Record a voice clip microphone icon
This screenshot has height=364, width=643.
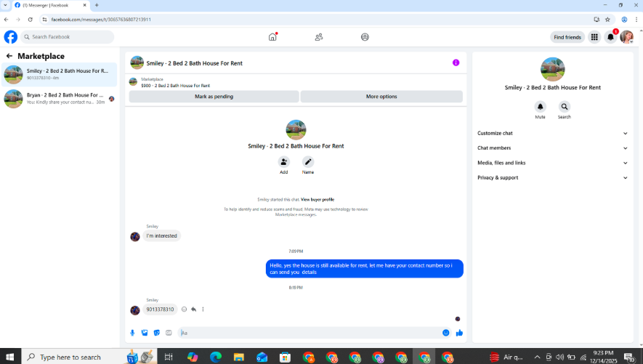[x=132, y=333]
